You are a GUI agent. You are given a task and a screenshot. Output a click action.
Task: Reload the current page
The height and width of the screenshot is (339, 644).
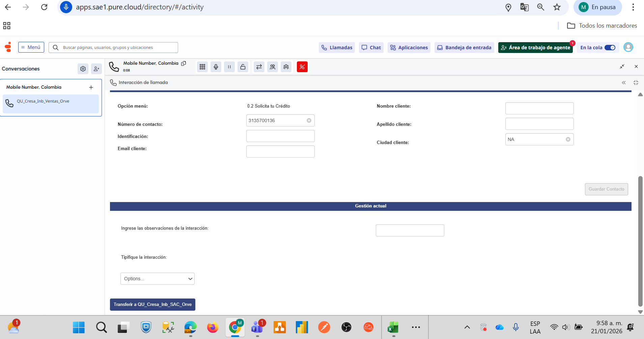(x=44, y=7)
